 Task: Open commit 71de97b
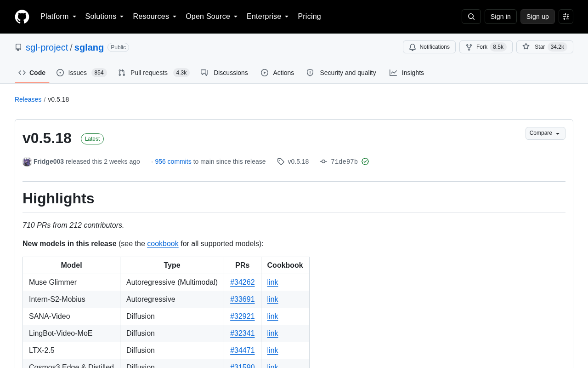[x=344, y=161]
